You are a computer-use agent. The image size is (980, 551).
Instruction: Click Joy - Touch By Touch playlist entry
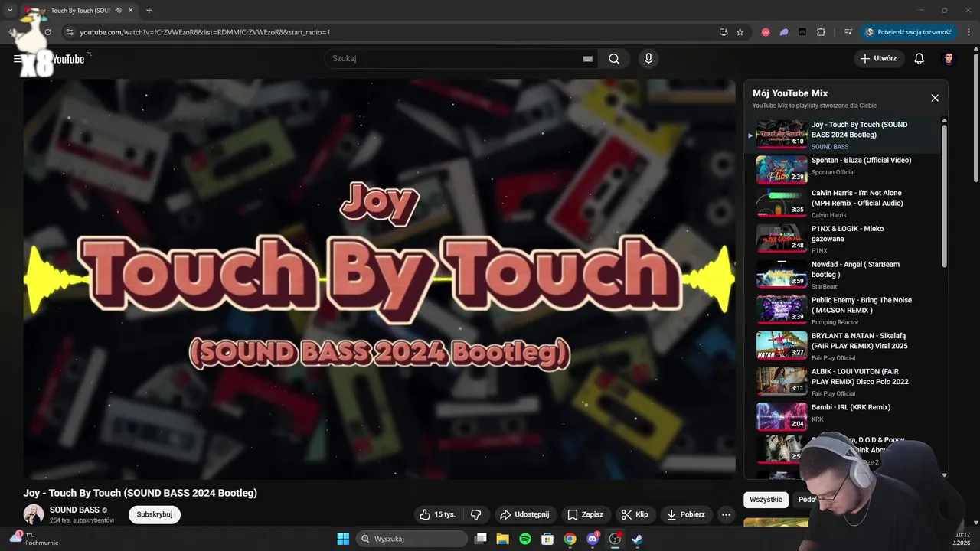[842, 135]
